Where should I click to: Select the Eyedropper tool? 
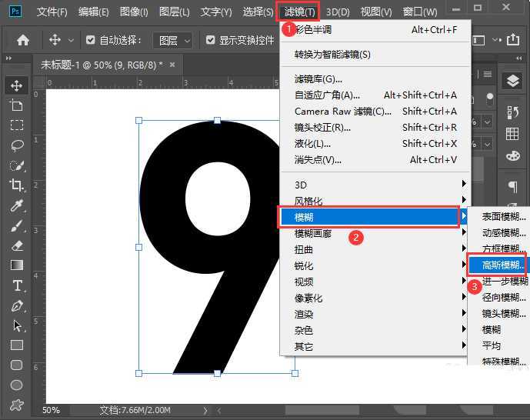coord(16,205)
